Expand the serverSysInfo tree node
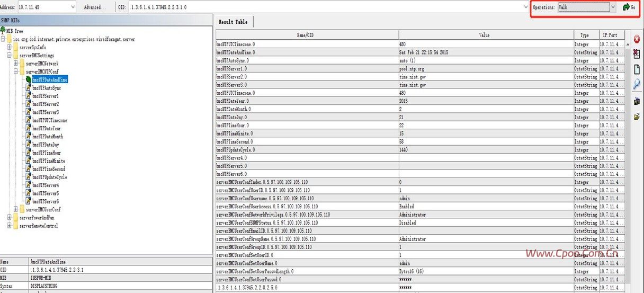 pyautogui.click(x=10, y=47)
